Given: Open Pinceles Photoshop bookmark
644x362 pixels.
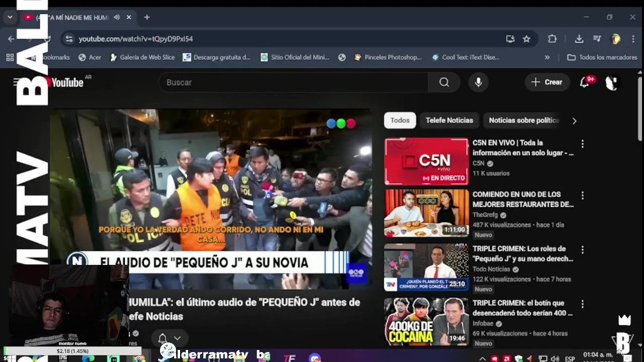Looking at the screenshot, I should click(x=388, y=57).
